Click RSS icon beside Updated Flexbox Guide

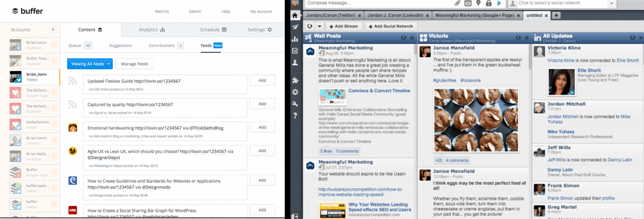72,81
